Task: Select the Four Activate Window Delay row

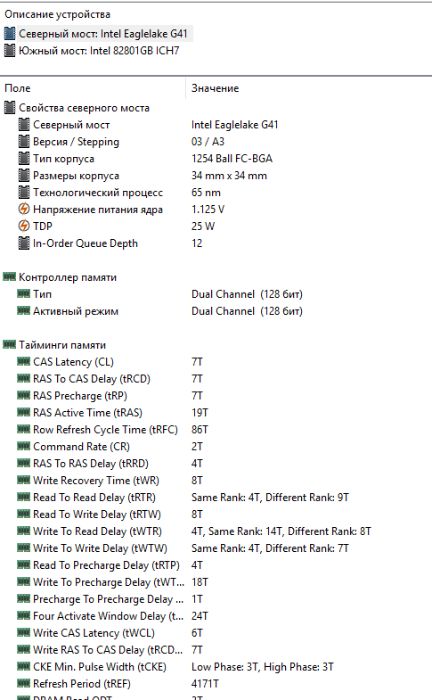Action: (108, 617)
